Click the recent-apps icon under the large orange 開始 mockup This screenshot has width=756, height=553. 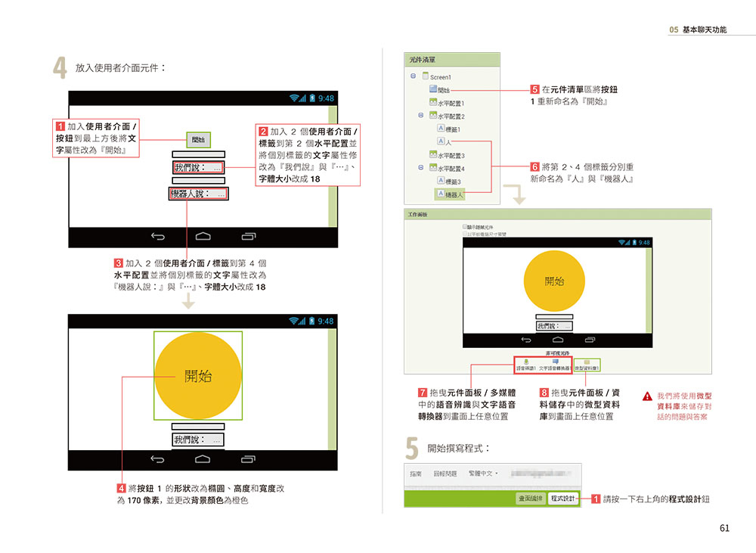(248, 459)
